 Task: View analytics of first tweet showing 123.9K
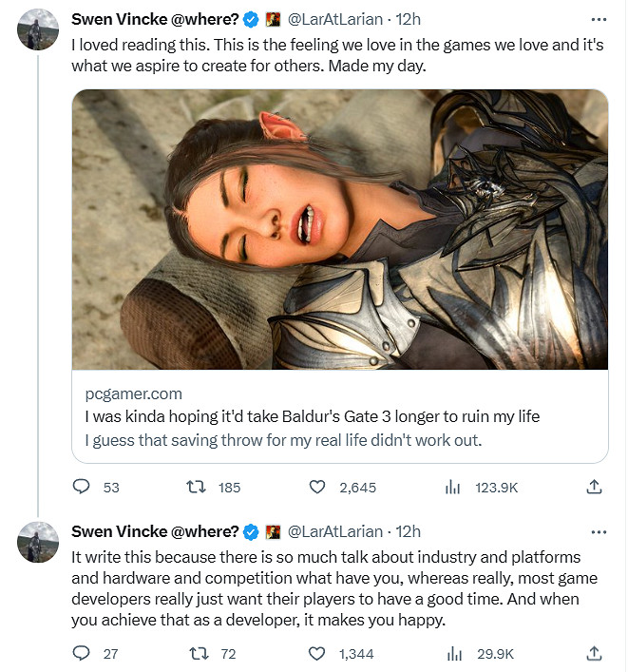click(452, 487)
